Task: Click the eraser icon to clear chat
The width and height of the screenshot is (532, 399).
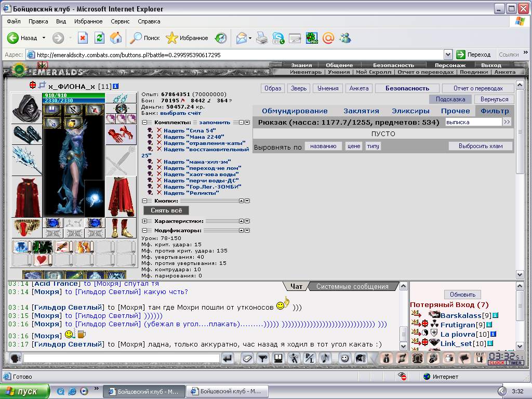Action: [247, 358]
